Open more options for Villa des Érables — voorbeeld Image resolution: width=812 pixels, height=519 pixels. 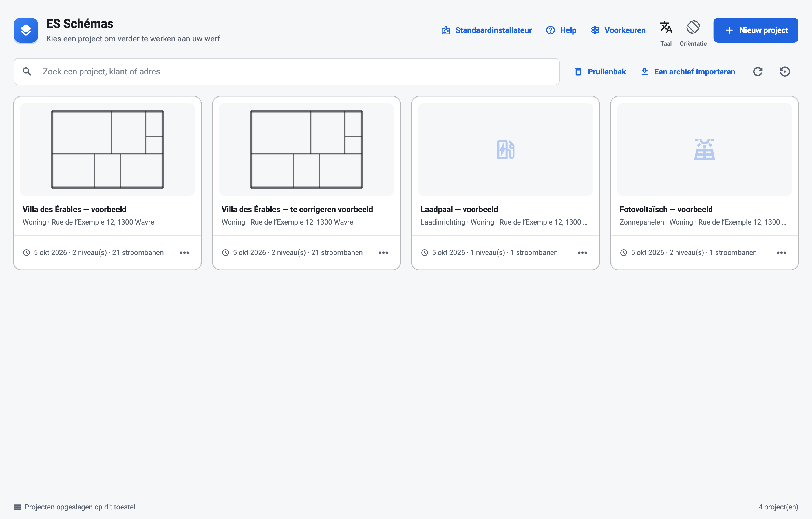184,253
